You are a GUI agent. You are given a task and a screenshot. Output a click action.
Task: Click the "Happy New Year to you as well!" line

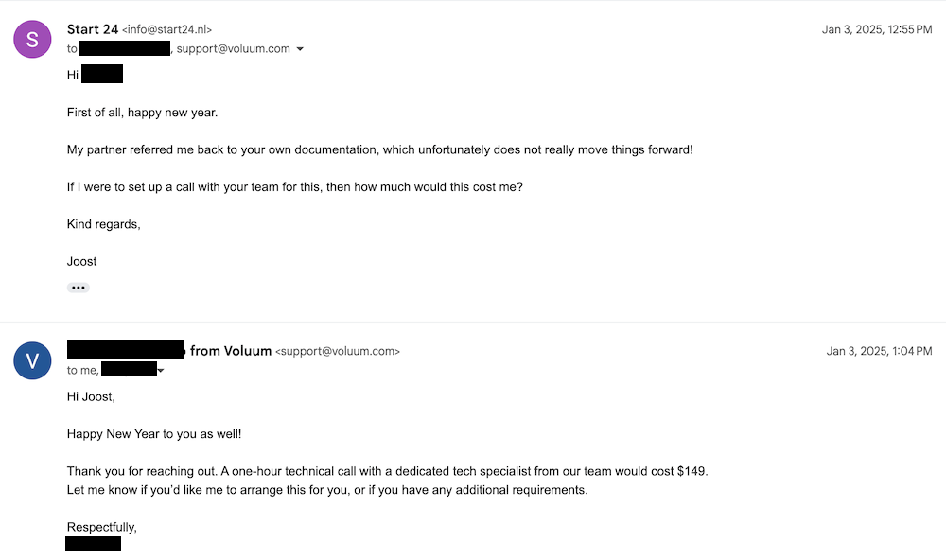coord(154,434)
